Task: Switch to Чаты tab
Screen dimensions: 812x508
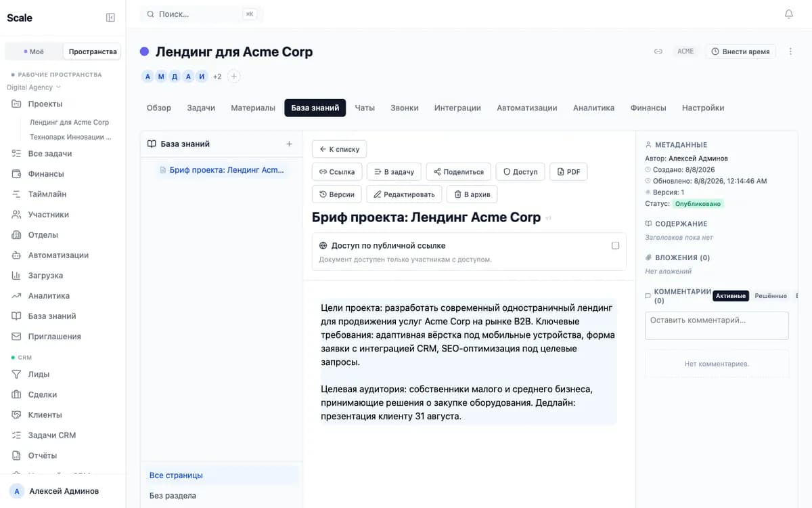Action: click(x=365, y=108)
